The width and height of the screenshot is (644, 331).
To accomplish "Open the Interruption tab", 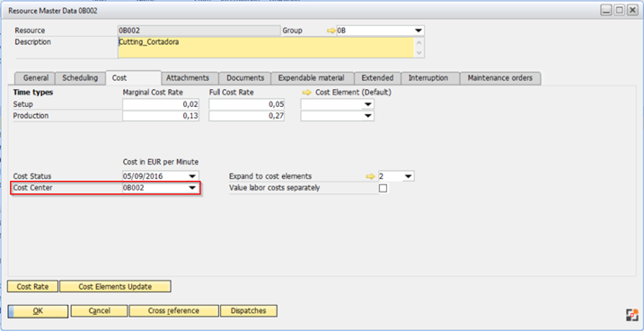I will 430,78.
